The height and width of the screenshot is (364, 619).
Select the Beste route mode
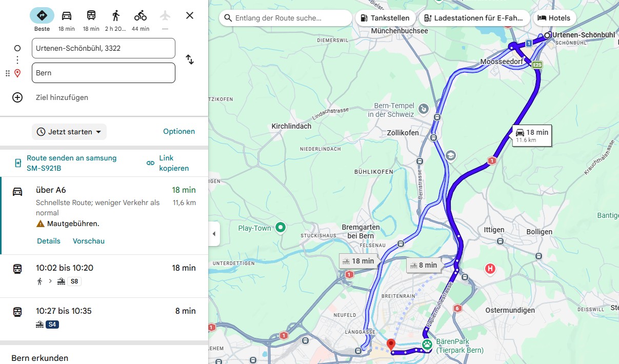click(42, 16)
